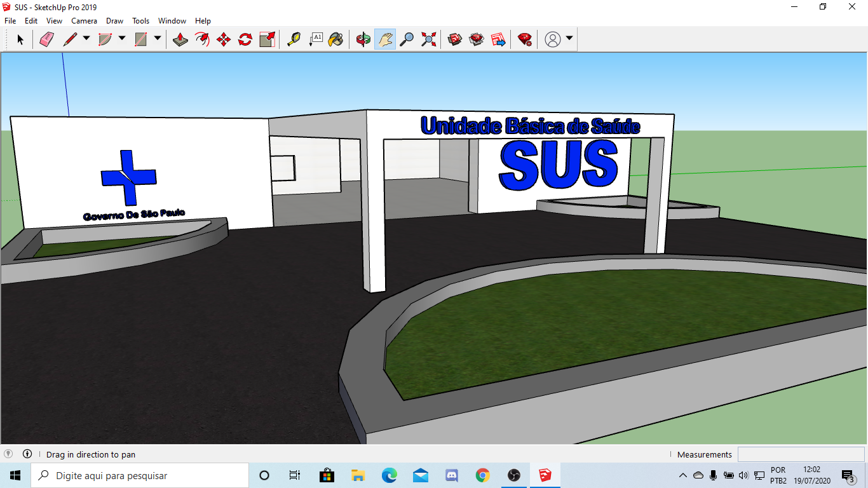The width and height of the screenshot is (868, 488).
Task: Open the 3D Warehouse icon
Action: point(454,39)
